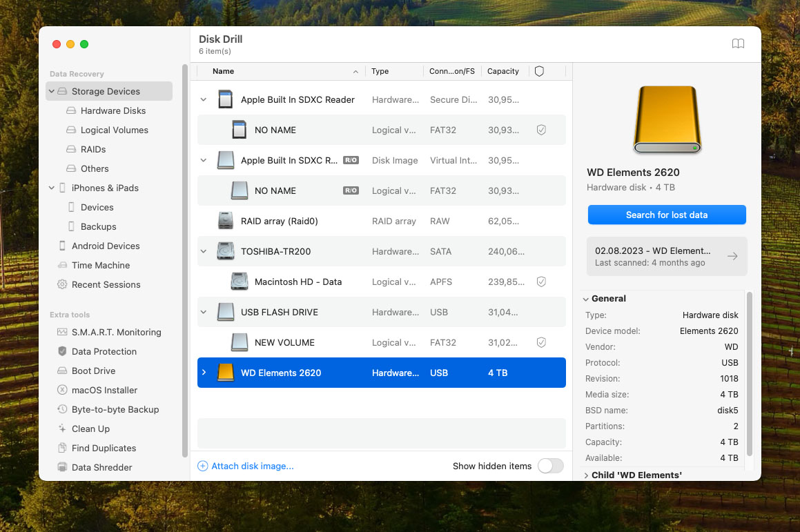The width and height of the screenshot is (800, 532).
Task: Open Data Shredder tool
Action: tap(102, 468)
